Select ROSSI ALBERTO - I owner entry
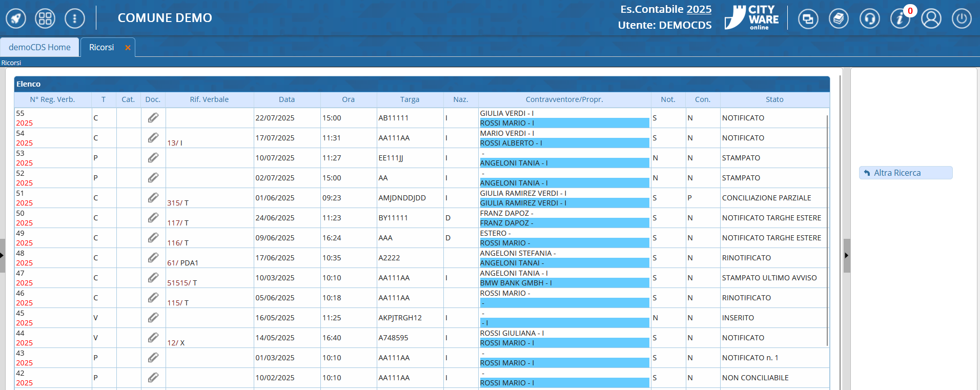The width and height of the screenshot is (980, 390). pos(564,143)
